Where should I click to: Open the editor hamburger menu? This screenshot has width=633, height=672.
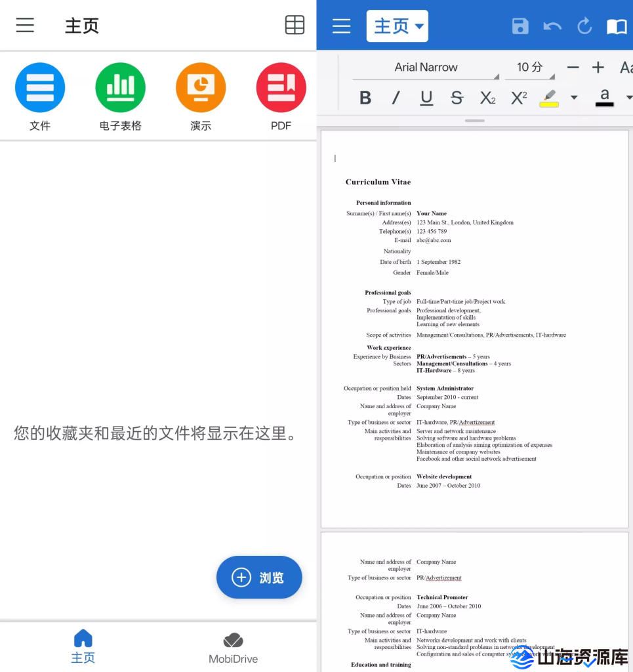pos(341,26)
